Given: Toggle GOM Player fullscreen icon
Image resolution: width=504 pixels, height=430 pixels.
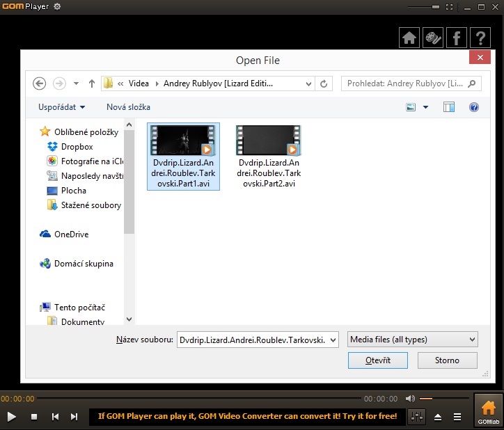Looking at the screenshot, I should (x=450, y=7).
